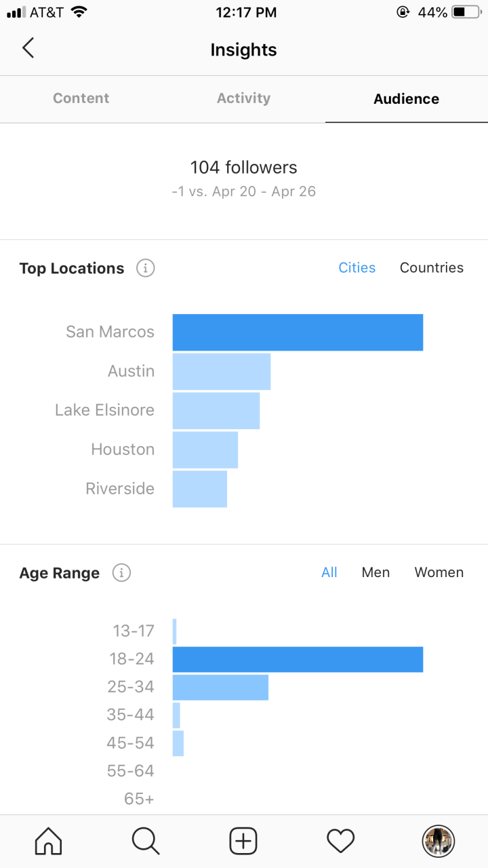
Task: Tap the new post plus icon
Action: click(243, 842)
